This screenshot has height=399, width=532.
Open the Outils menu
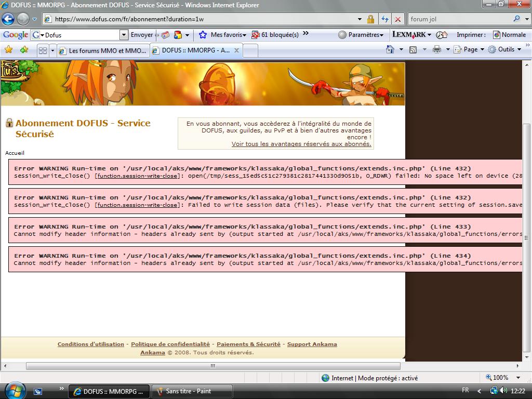(504, 49)
